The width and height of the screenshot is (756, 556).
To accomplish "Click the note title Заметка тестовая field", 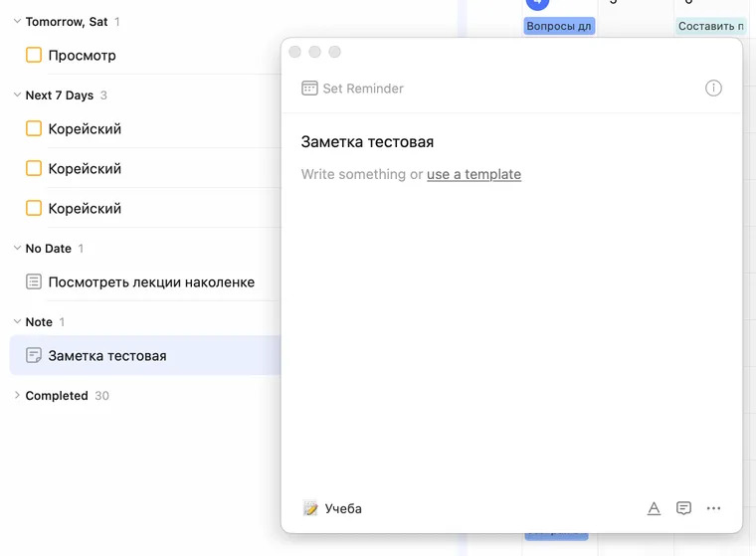I will click(x=368, y=142).
